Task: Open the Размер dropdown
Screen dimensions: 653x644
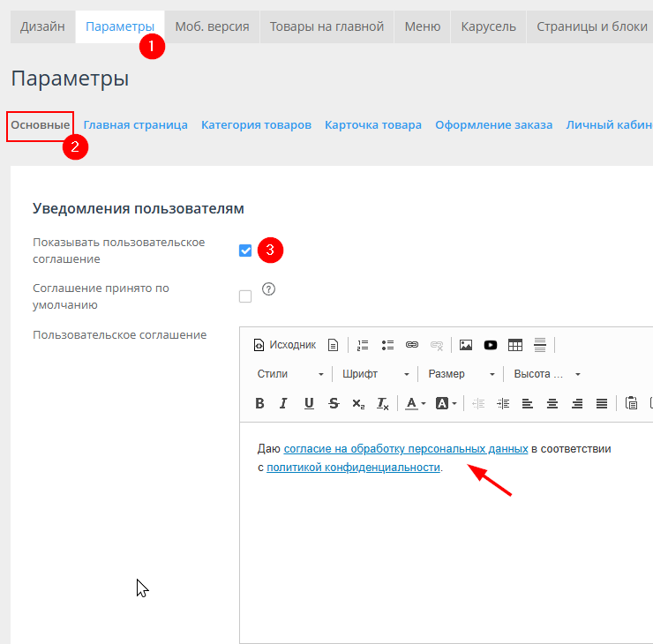Action: (x=462, y=374)
